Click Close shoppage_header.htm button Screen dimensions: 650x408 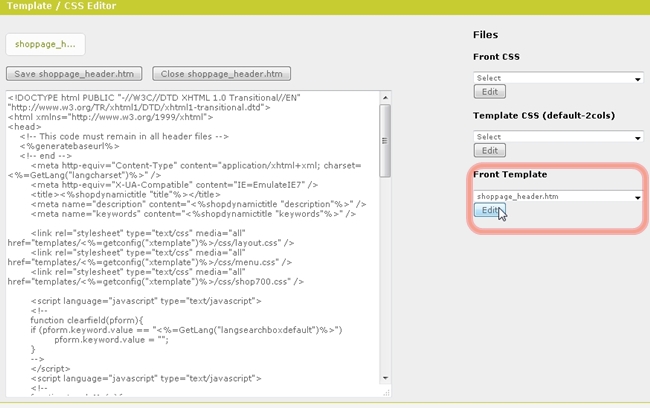pyautogui.click(x=221, y=74)
